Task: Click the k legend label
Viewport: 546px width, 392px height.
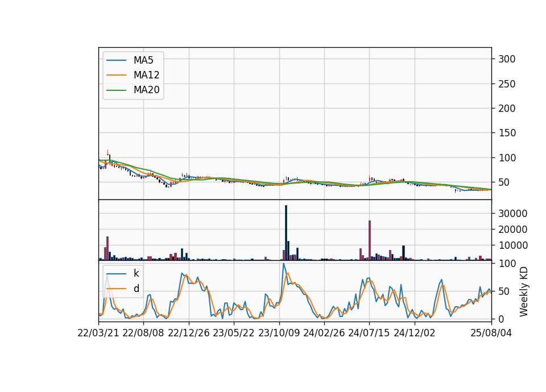Action: pos(136,273)
